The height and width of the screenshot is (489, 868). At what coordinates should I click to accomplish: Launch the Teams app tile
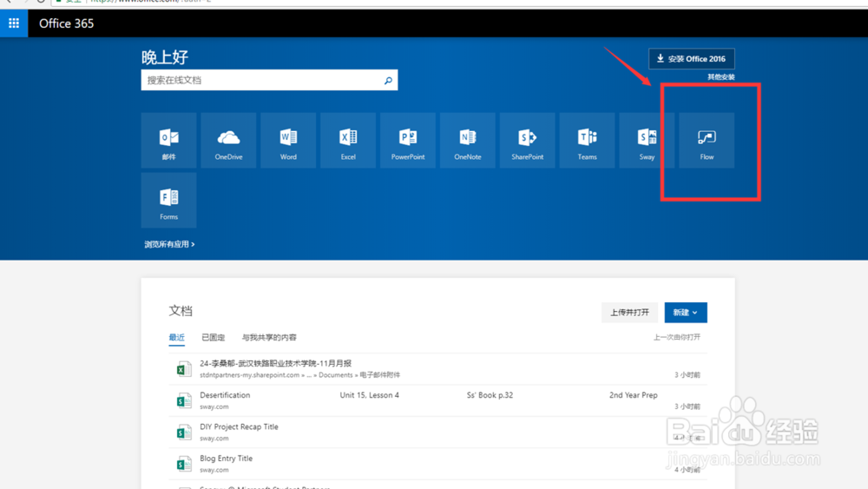pos(588,140)
